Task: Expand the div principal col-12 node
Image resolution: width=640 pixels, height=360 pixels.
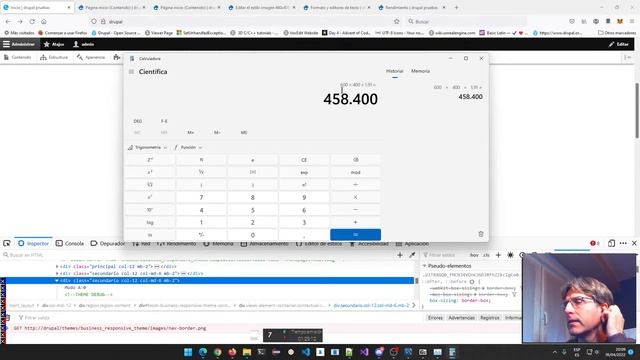Action: (57, 267)
